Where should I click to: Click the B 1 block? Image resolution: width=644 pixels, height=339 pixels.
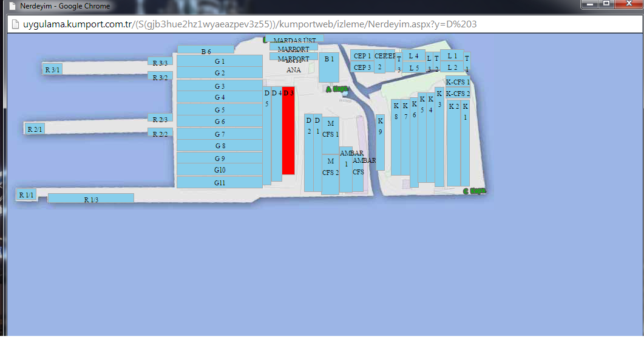coord(329,67)
